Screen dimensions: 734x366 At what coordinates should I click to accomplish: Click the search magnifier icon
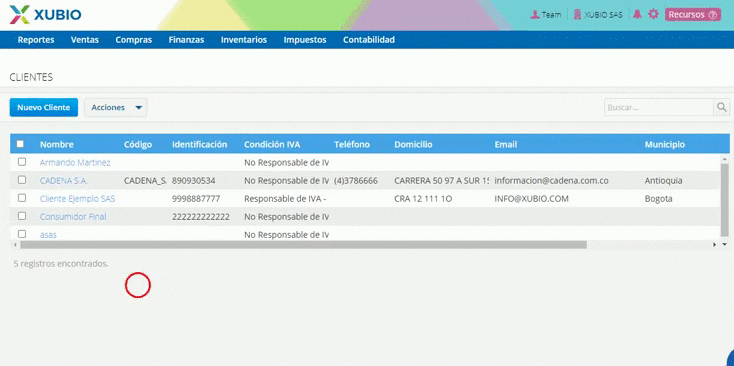tap(721, 107)
